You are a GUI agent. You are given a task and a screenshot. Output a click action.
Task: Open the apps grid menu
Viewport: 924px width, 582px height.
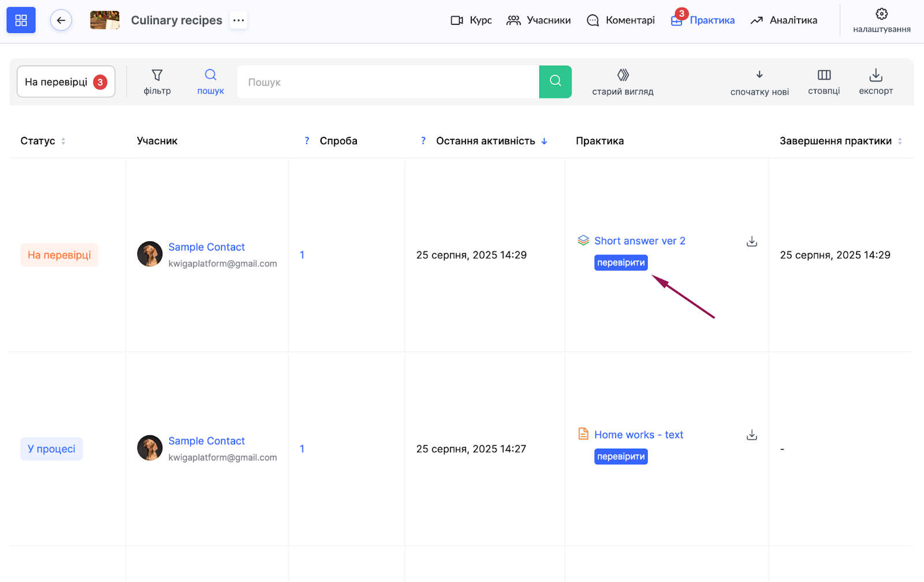pos(21,20)
